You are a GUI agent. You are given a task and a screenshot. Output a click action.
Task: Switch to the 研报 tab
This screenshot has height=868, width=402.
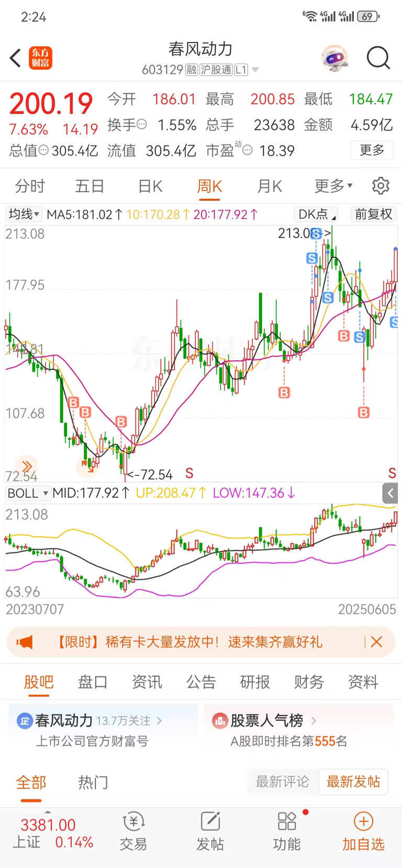click(x=255, y=682)
